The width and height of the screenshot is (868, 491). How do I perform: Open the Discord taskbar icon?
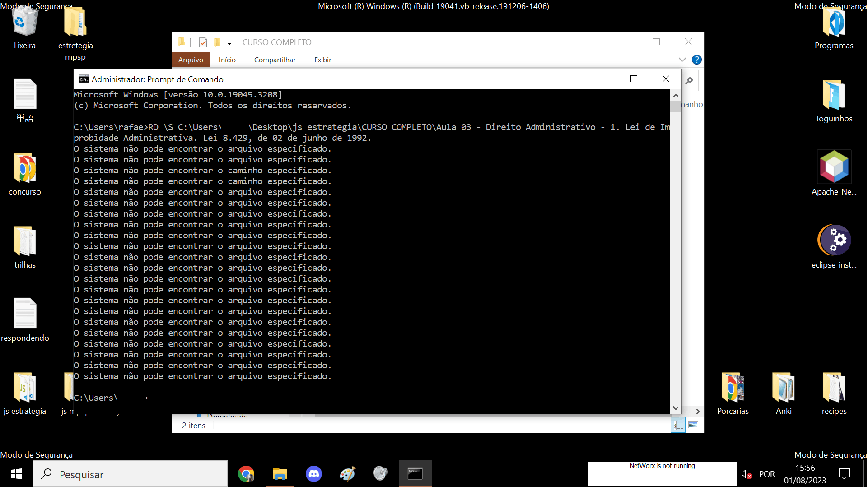(313, 474)
